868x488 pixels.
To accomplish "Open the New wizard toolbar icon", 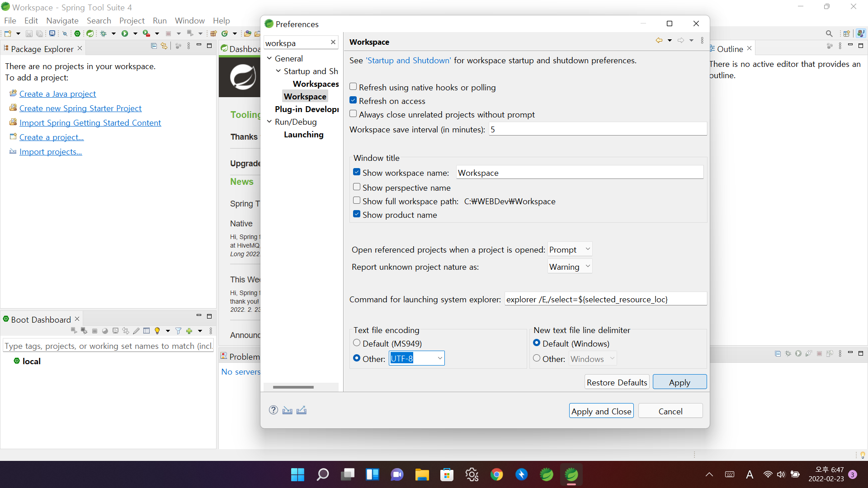I will tap(8, 33).
